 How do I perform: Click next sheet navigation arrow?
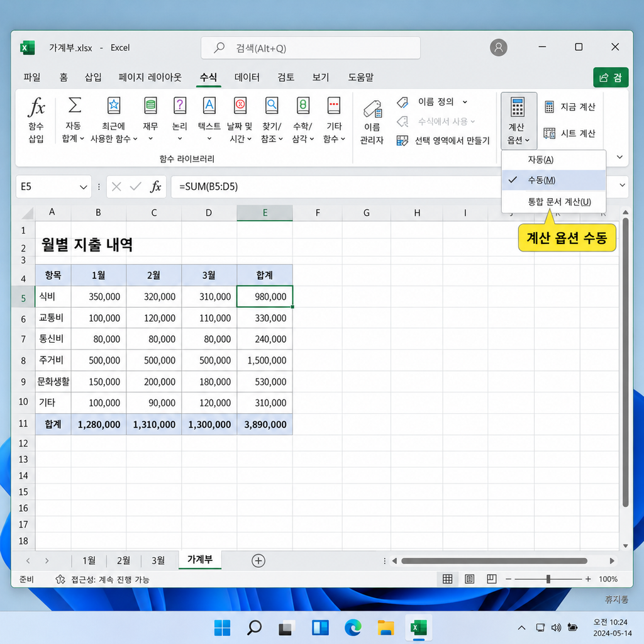(x=47, y=561)
